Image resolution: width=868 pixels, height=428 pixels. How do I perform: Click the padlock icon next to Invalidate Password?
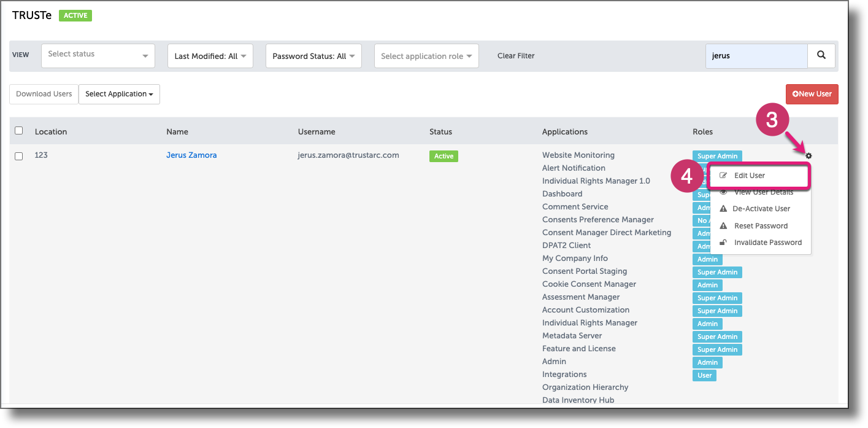coord(724,242)
